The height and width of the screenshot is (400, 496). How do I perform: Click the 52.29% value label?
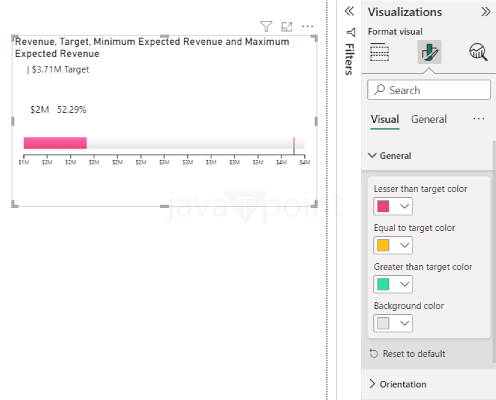tap(72, 110)
